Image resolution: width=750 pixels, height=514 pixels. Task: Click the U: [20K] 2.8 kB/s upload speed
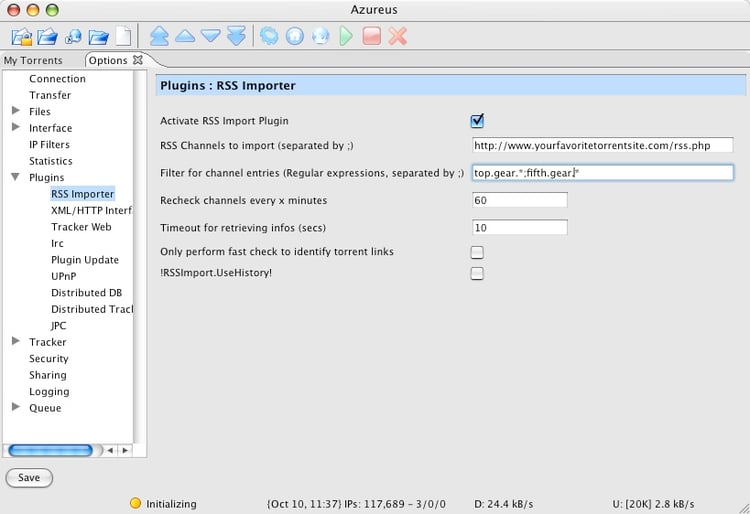click(x=653, y=504)
